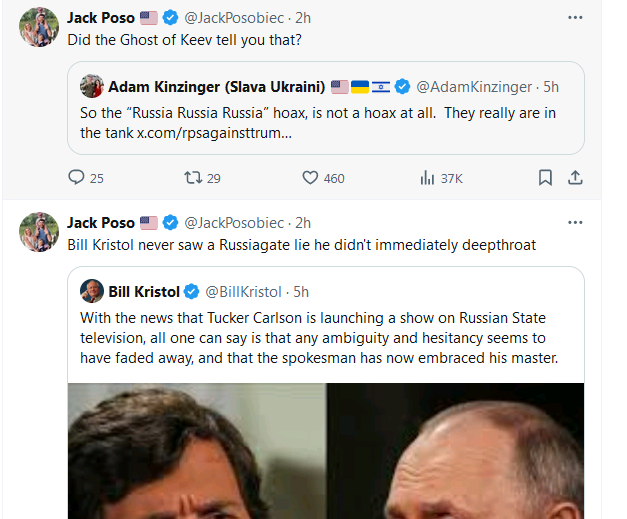
Task: Open the 2h timestamp on second tweet
Action: tap(303, 222)
